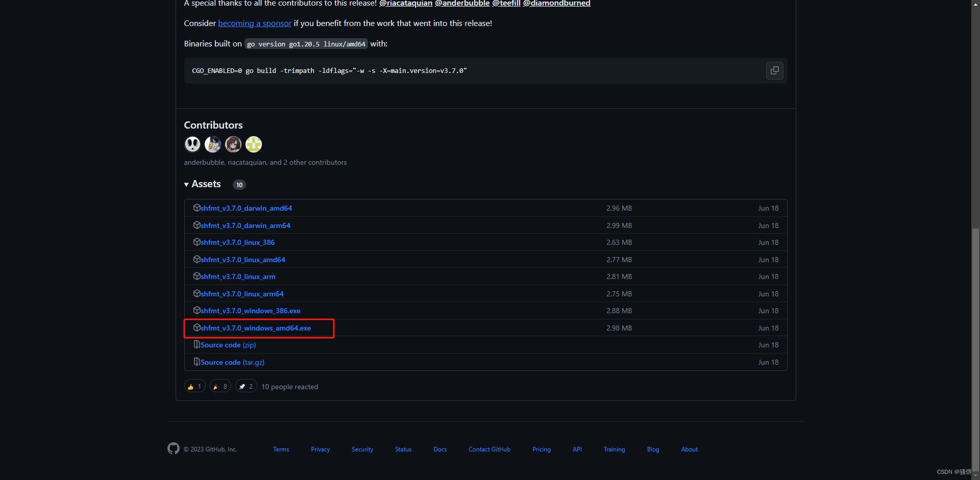Open Pricing in the footer
The height and width of the screenshot is (480, 980).
(542, 449)
